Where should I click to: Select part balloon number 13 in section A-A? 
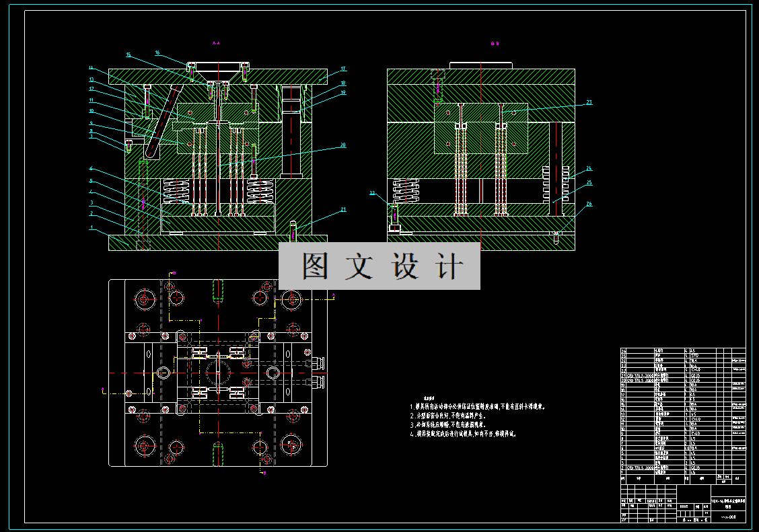(x=91, y=79)
